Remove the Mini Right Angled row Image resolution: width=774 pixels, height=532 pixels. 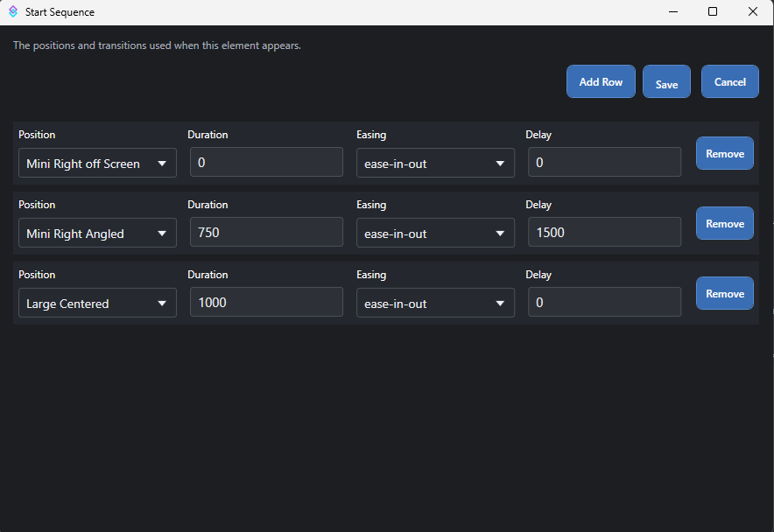coord(725,223)
